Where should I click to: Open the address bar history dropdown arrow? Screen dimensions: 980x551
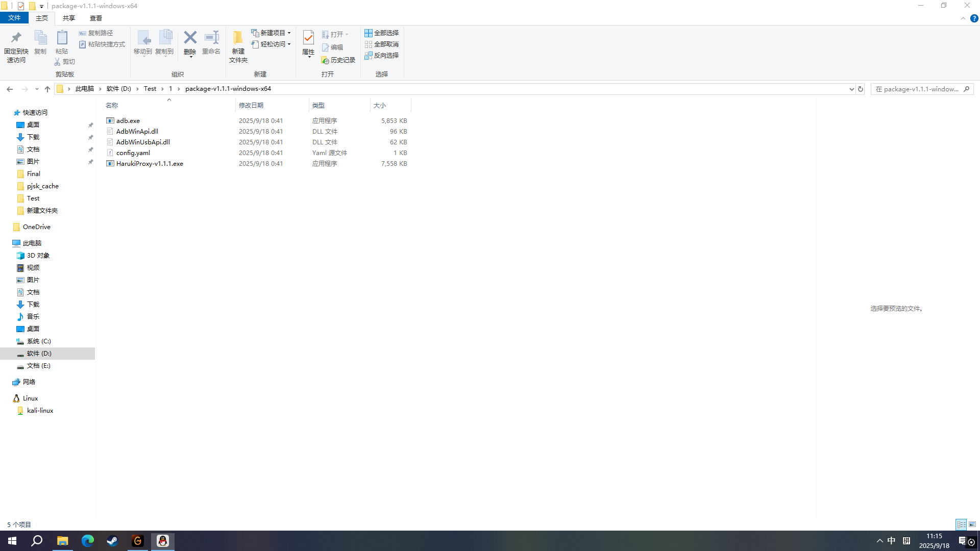[851, 89]
